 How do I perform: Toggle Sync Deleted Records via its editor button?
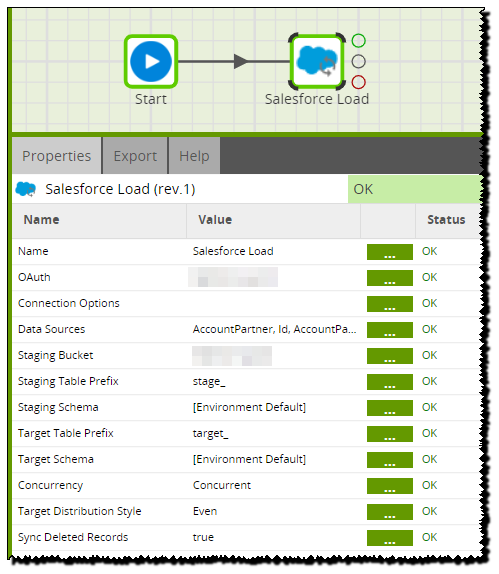390,538
